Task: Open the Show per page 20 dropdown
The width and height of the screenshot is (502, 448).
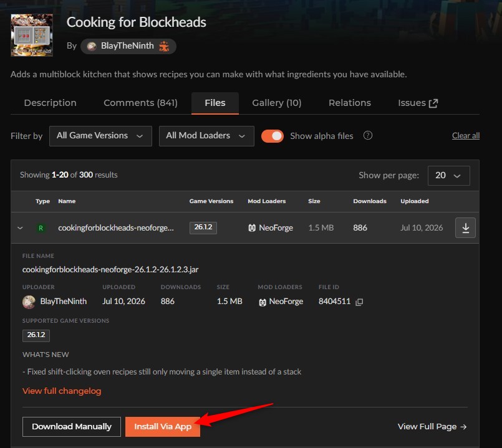Action: pos(448,175)
